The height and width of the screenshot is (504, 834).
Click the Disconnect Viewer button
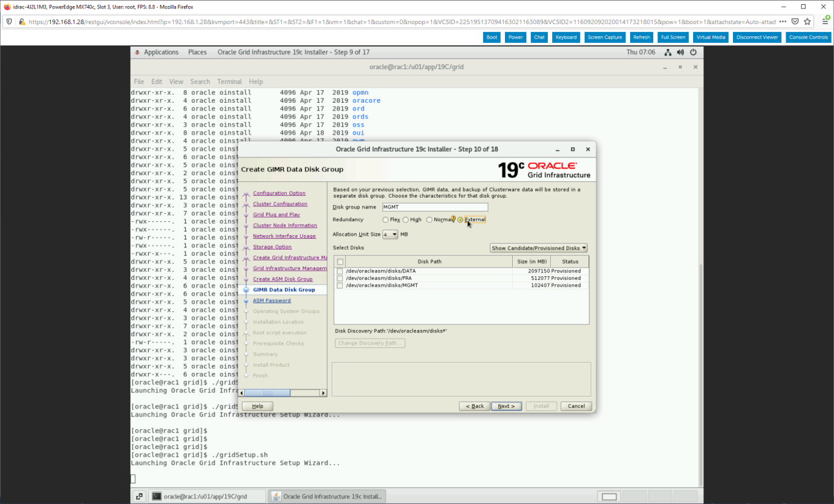point(757,37)
